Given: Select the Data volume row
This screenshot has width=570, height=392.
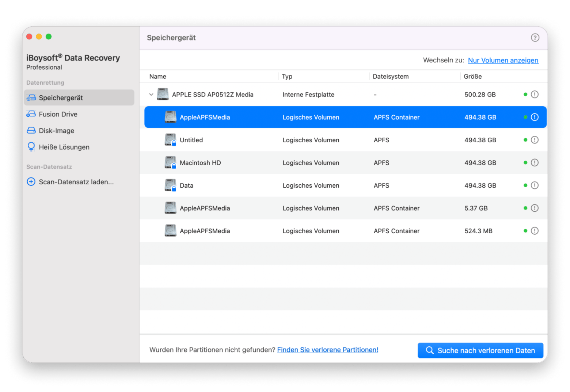Looking at the screenshot, I should click(343, 185).
